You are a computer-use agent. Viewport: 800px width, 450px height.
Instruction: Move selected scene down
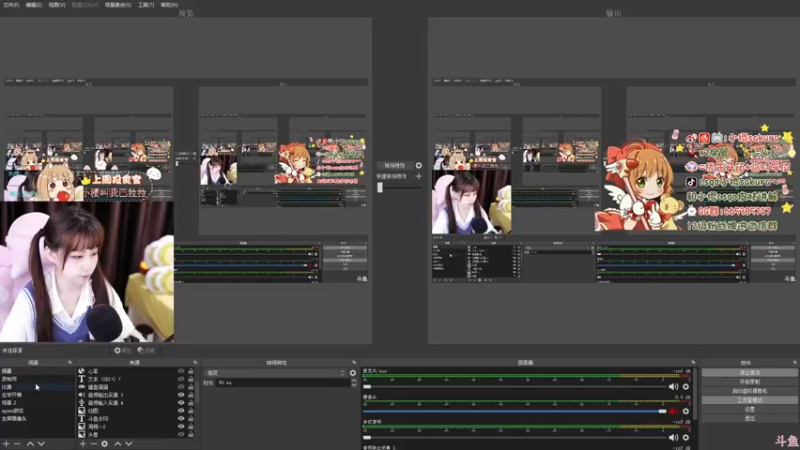point(41,444)
